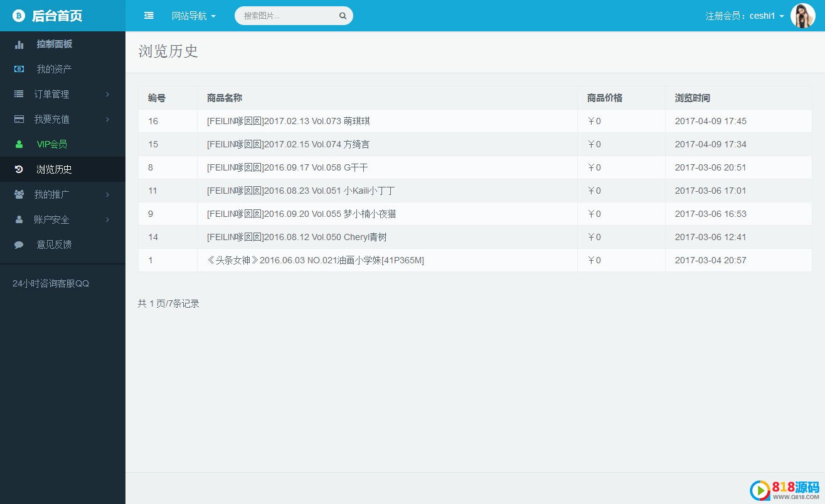Open item Vol.073 萌琪琪
Screen dimensions: 825x504
(x=289, y=121)
